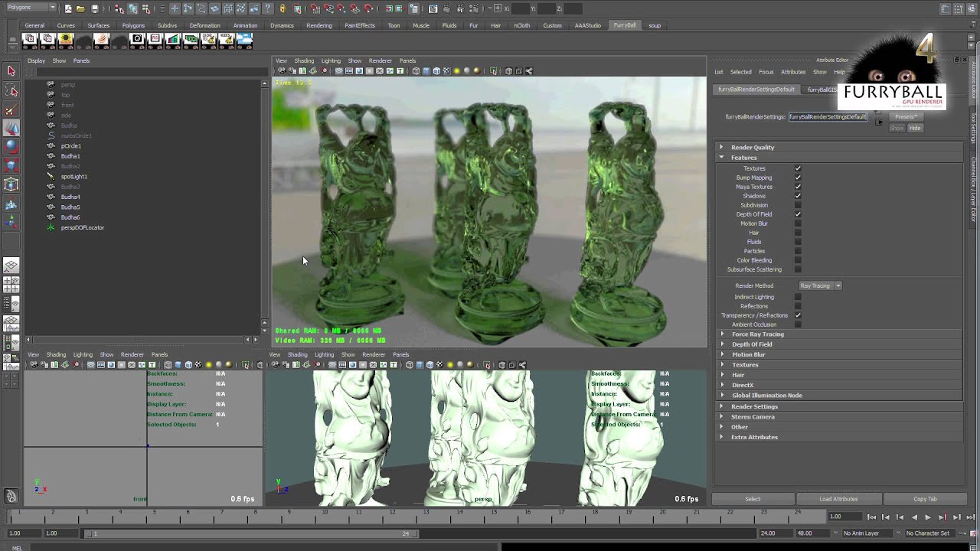Open the Renderer menu in render viewport

coord(381,60)
